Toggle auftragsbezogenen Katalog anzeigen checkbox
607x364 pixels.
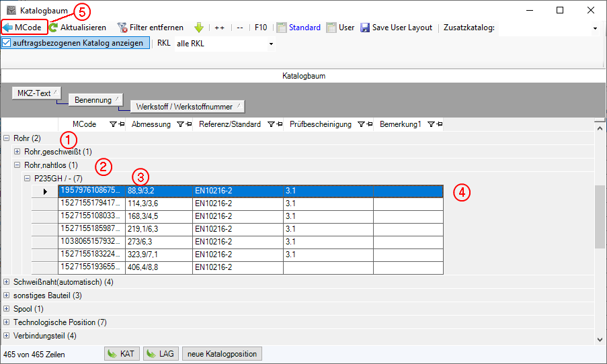7,44
